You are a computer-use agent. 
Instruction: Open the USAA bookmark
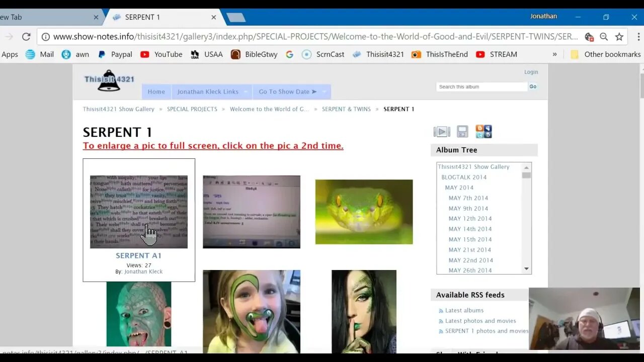pyautogui.click(x=207, y=54)
